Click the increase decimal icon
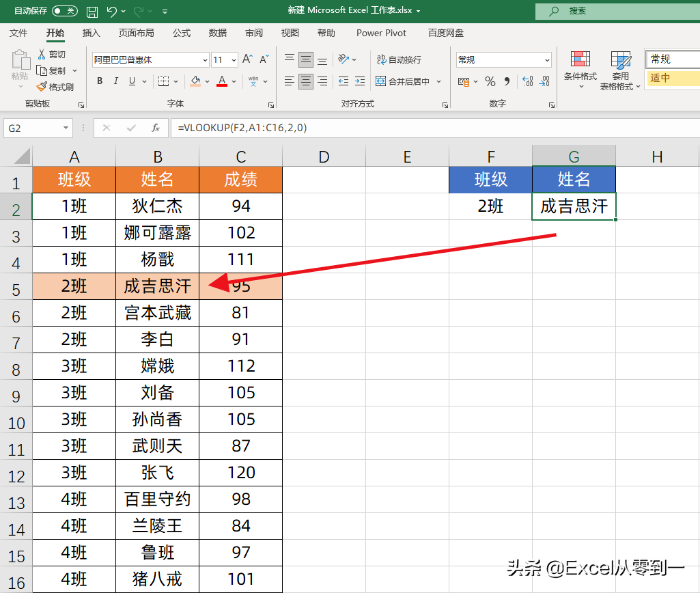Viewport: 700px width, 593px height. coord(528,81)
